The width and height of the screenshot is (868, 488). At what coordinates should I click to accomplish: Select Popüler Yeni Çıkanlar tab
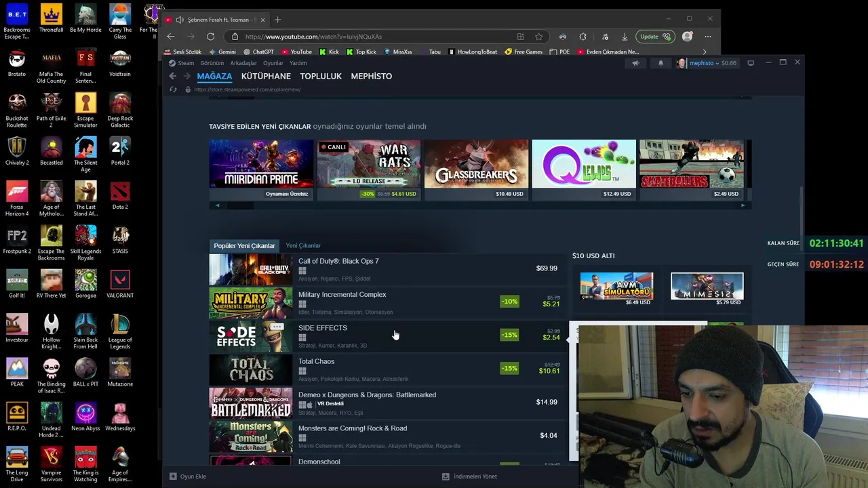click(244, 245)
